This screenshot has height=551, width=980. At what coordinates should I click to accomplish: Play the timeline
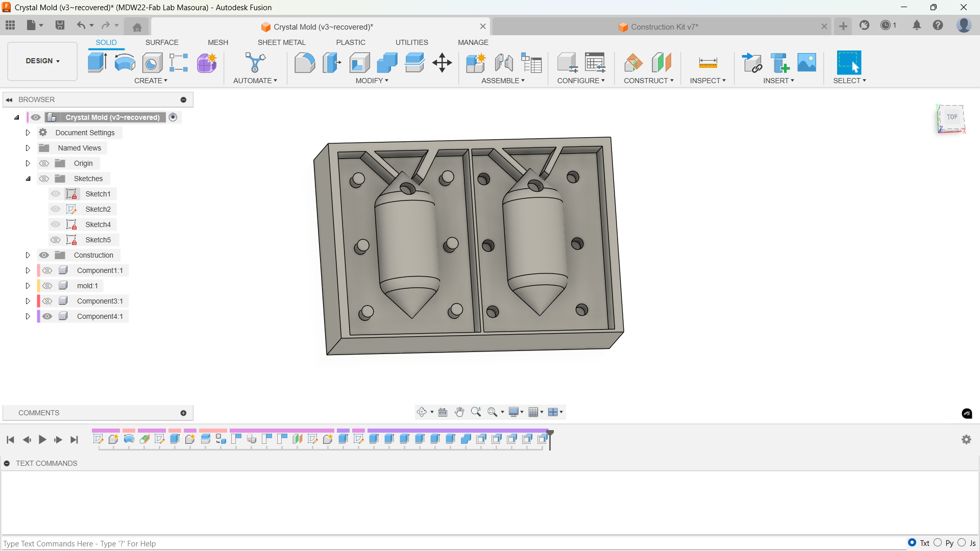(42, 439)
